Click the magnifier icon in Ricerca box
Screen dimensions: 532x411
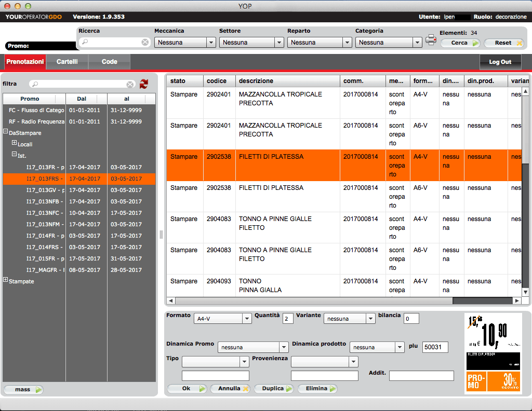[85, 43]
